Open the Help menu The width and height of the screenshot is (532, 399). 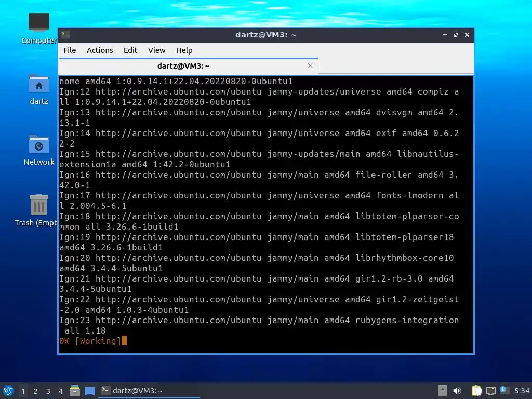(184, 50)
